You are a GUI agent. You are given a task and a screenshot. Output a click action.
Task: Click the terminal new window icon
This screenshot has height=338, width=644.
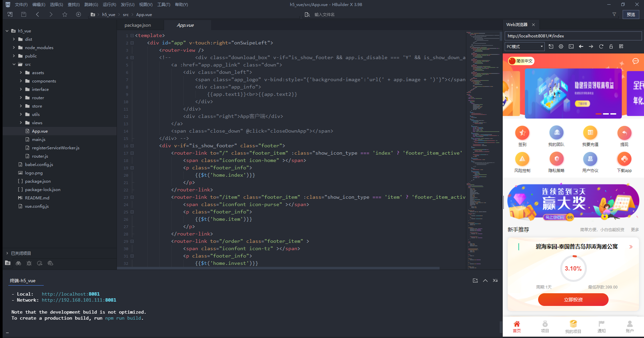[x=475, y=281]
